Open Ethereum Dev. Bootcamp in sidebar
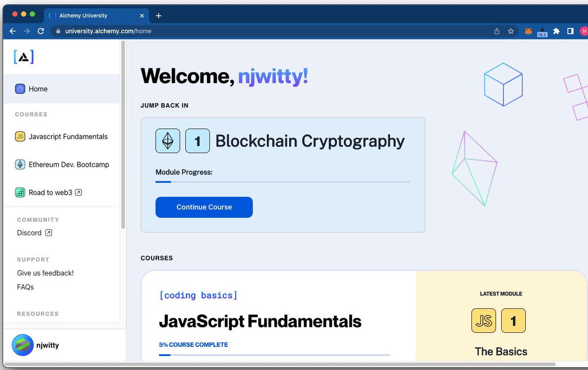The width and height of the screenshot is (588, 370). [x=61, y=164]
